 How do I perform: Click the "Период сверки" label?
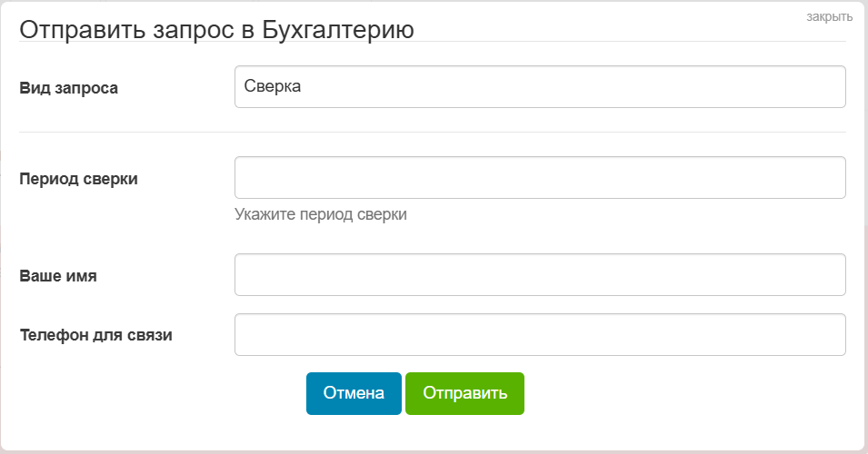pyautogui.click(x=79, y=179)
